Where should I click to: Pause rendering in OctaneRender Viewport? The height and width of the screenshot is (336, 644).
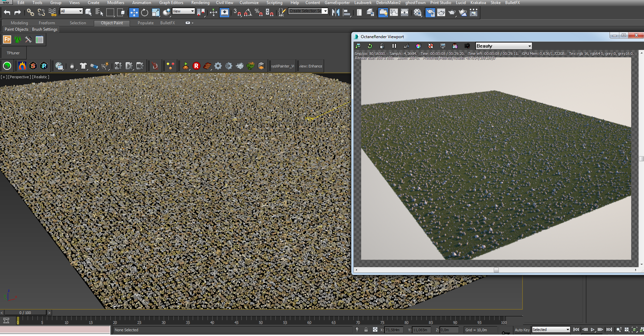tap(394, 46)
